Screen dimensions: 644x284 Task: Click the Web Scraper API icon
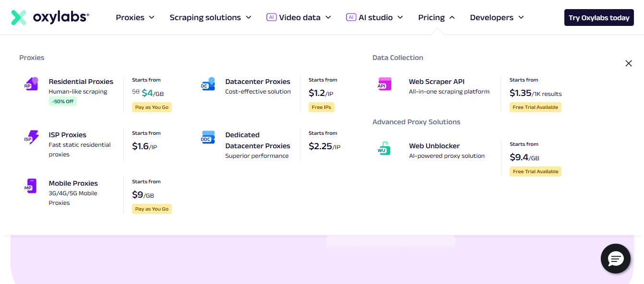384,84
